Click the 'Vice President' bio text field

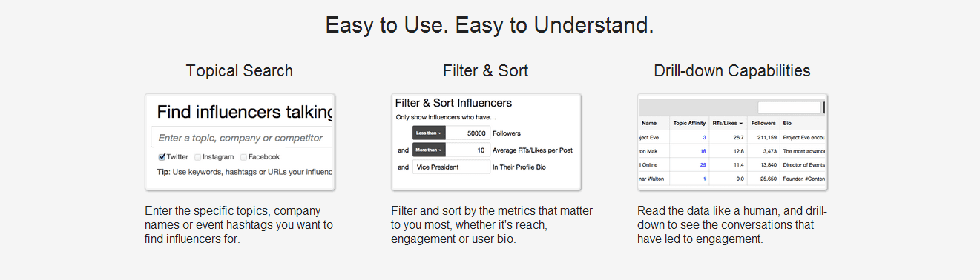[451, 167]
